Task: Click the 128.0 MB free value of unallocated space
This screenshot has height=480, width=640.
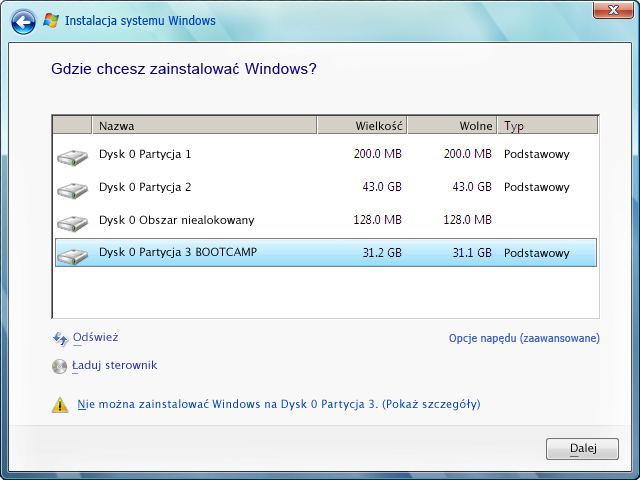Action: click(x=468, y=220)
